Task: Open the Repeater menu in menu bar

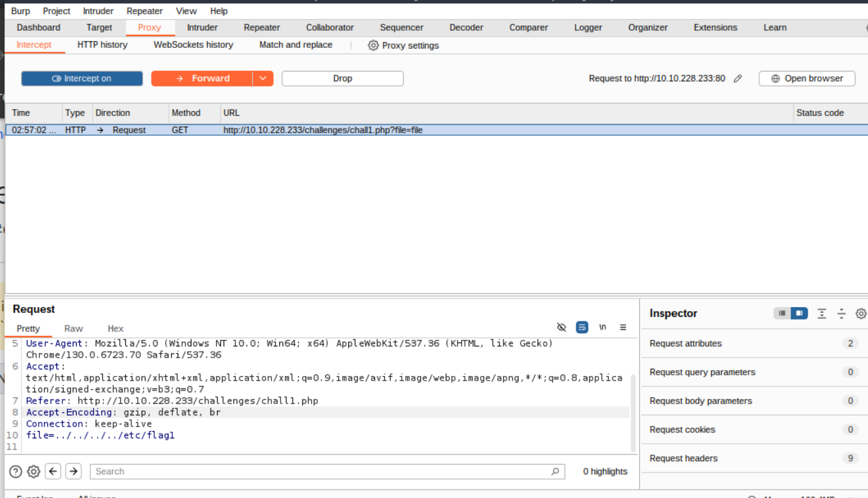Action: coord(145,11)
